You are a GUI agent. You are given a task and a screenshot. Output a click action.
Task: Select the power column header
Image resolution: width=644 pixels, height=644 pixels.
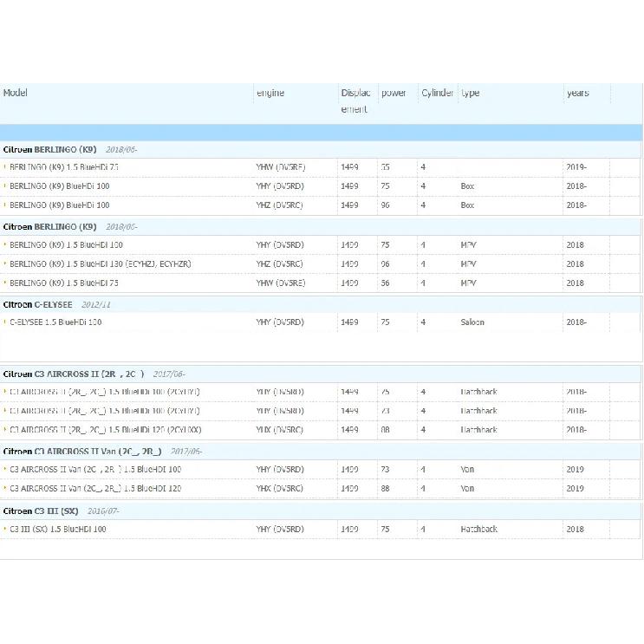[394, 93]
